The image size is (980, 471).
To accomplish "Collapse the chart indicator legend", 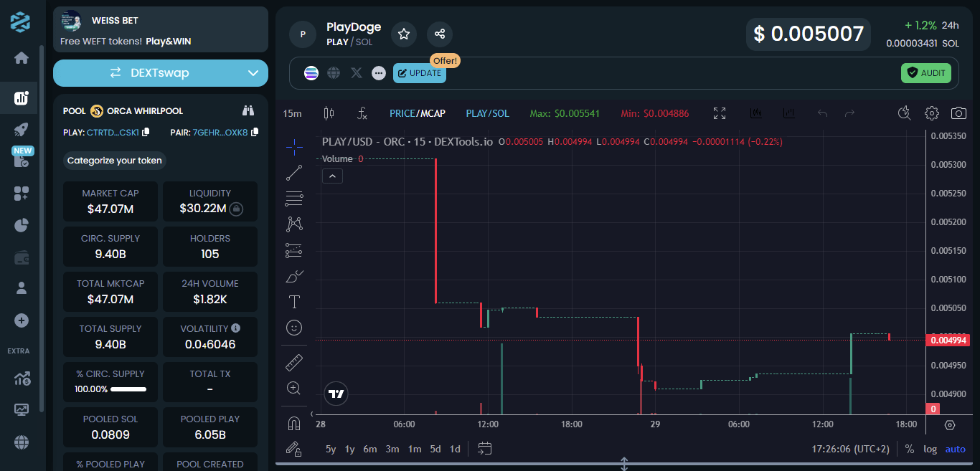I will (332, 176).
